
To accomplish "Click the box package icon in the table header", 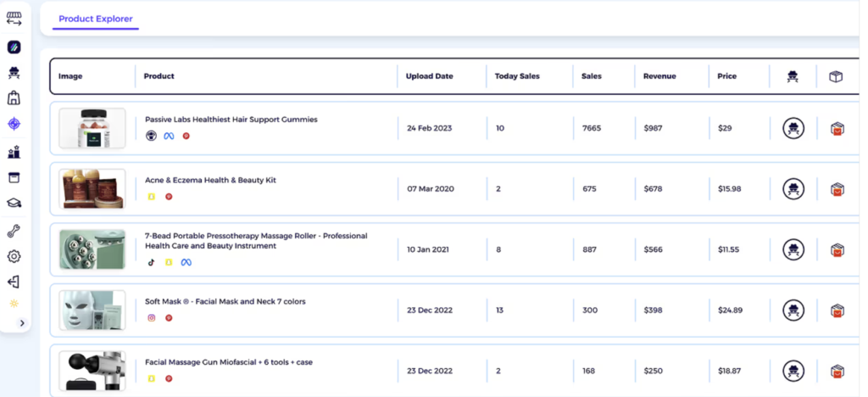I will coord(836,77).
